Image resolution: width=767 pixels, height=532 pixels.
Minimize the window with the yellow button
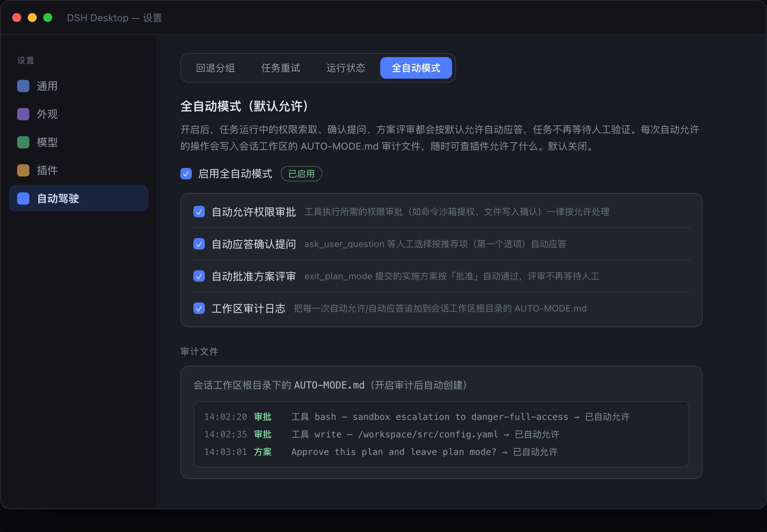tap(32, 18)
